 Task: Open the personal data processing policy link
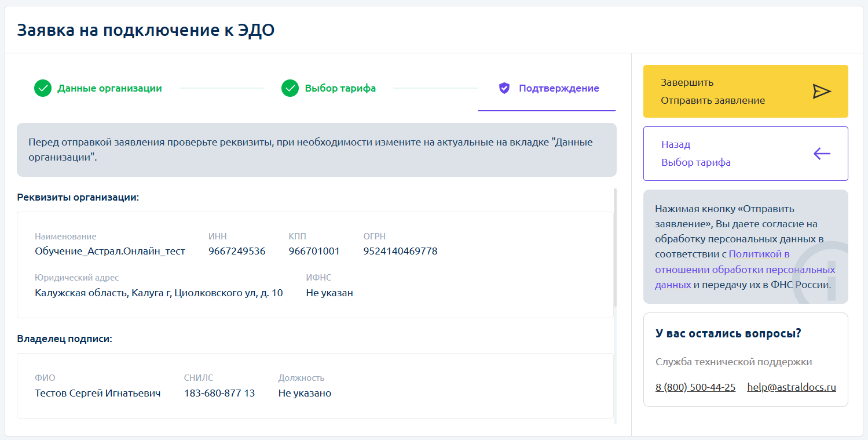745,270
